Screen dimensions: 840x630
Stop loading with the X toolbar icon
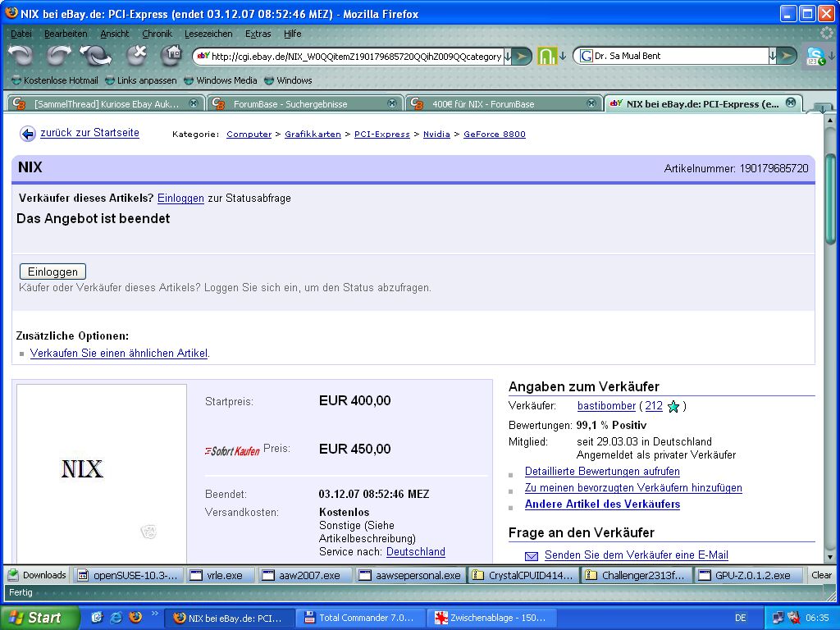pyautogui.click(x=137, y=55)
